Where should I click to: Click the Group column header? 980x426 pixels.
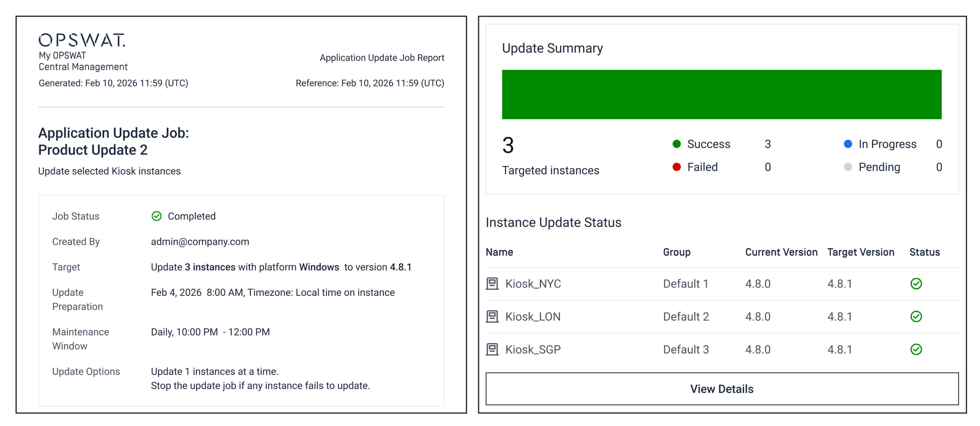(677, 252)
